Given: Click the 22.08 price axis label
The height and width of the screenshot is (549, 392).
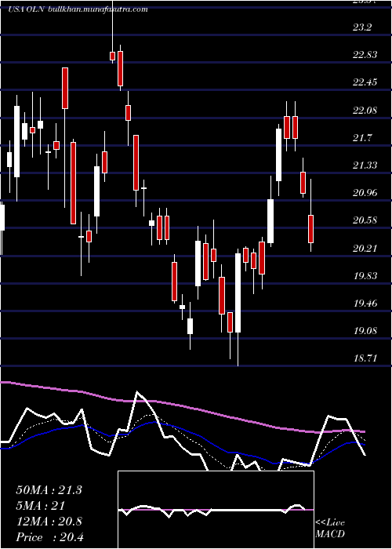Looking at the screenshot, I should coord(365,110).
